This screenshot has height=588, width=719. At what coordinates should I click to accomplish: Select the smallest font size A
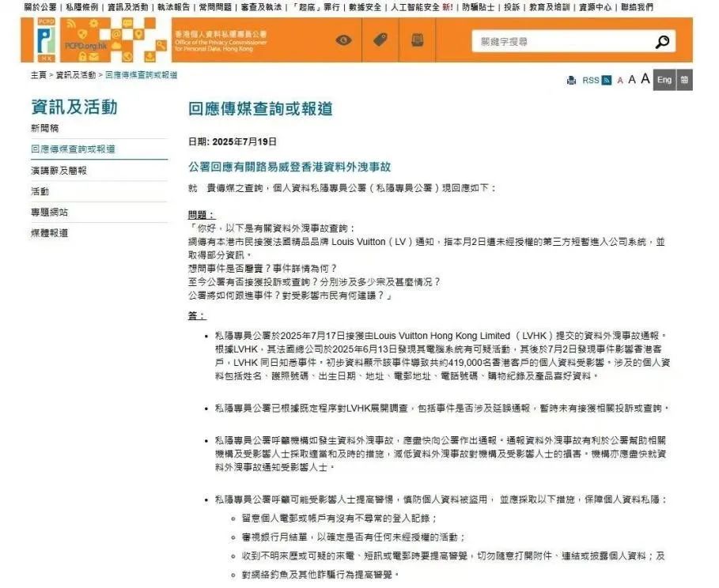(x=620, y=81)
